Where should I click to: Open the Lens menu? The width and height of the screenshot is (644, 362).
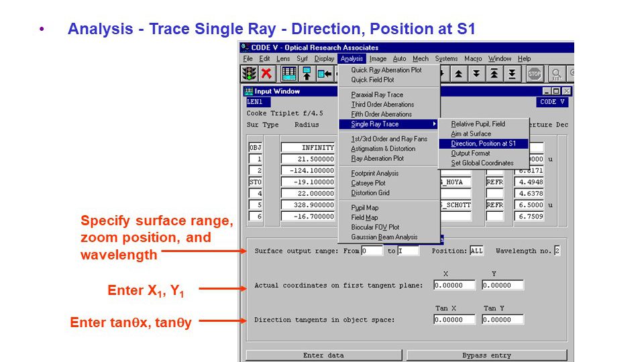(283, 59)
